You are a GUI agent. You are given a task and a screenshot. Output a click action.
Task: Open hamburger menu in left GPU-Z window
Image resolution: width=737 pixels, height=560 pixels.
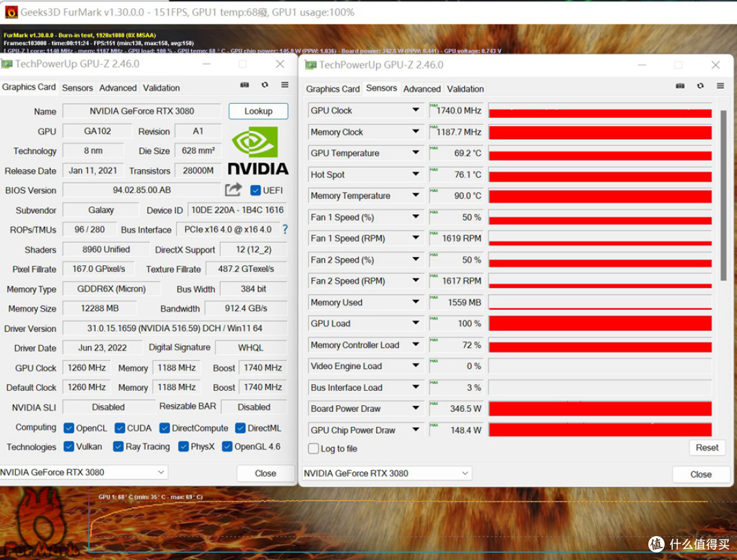click(x=285, y=85)
